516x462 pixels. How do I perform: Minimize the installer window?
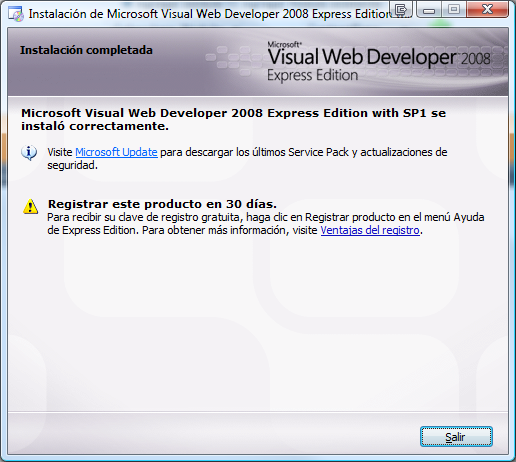click(429, 10)
